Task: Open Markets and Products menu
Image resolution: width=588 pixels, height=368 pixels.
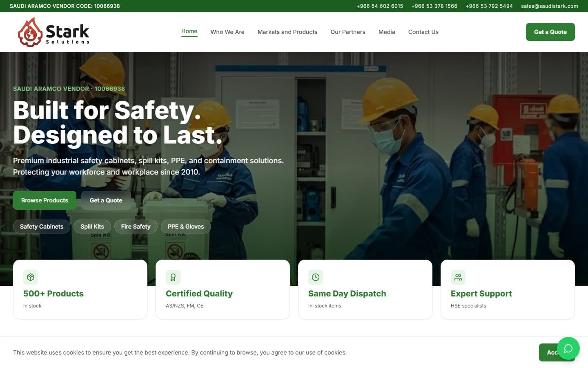Action: pyautogui.click(x=287, y=32)
